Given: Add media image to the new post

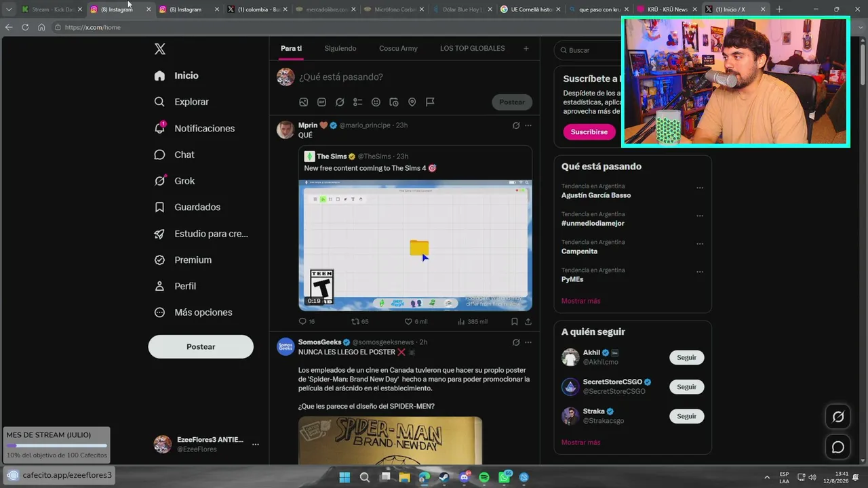Looking at the screenshot, I should (304, 102).
